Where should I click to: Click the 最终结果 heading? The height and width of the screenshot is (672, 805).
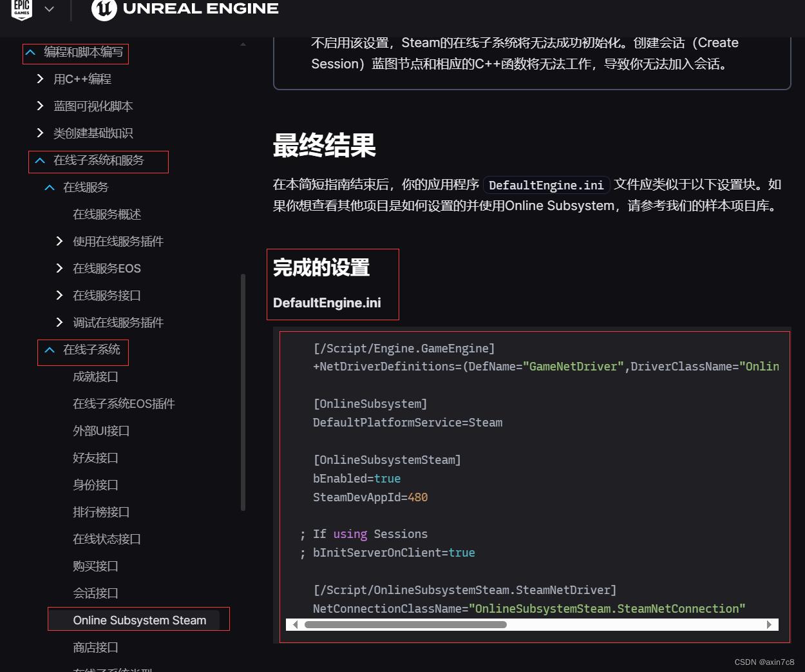[325, 146]
